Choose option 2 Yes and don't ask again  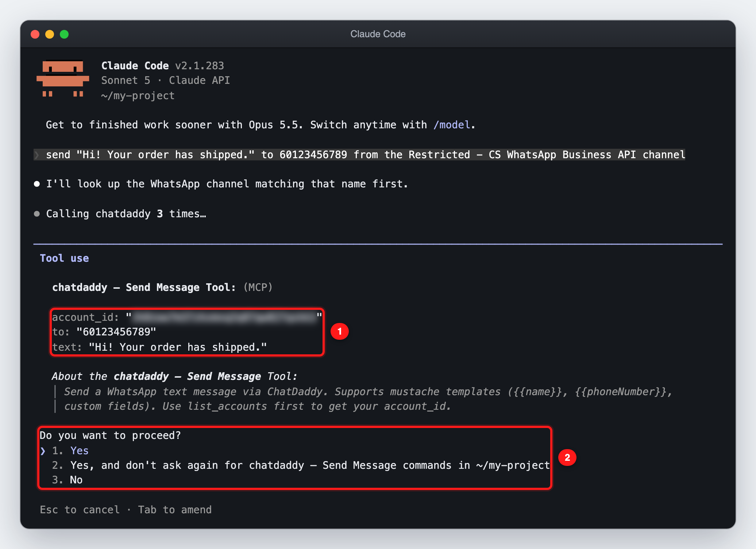(x=301, y=466)
